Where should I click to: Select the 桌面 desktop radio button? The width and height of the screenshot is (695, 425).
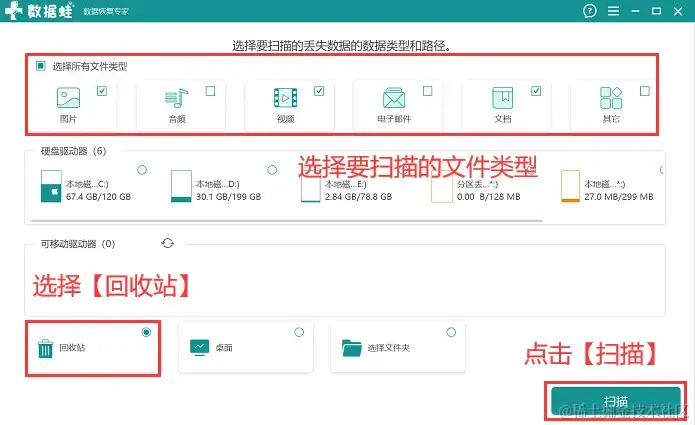coord(299,332)
